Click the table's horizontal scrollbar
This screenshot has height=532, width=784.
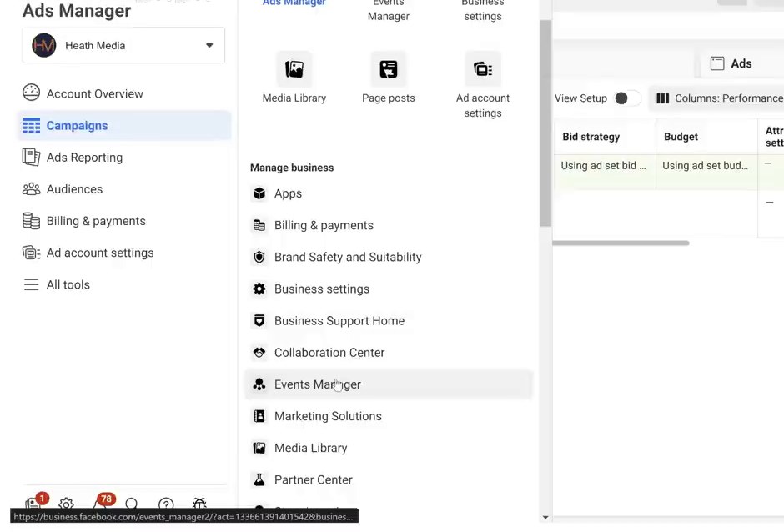[621, 243]
